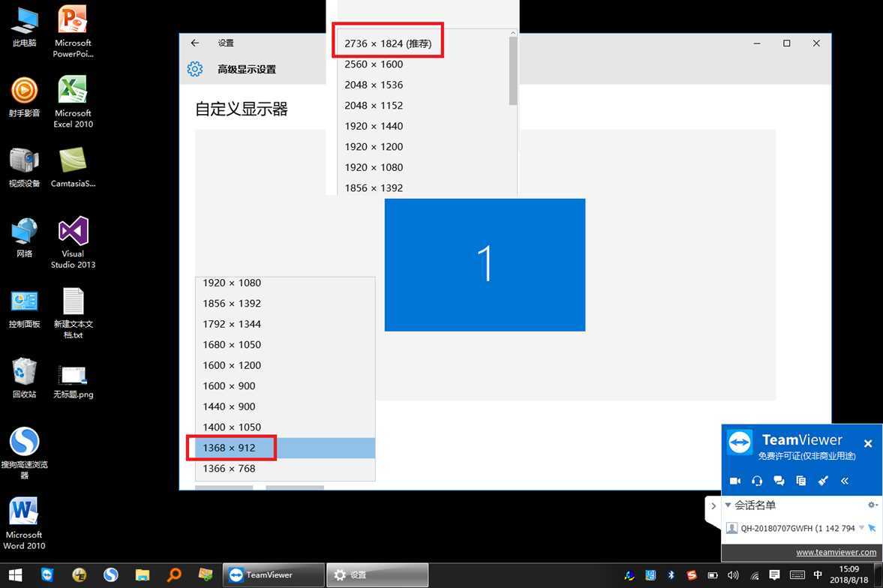883x588 pixels.
Task: Select highlighted 1368 × 912 resolution
Action: click(285, 448)
